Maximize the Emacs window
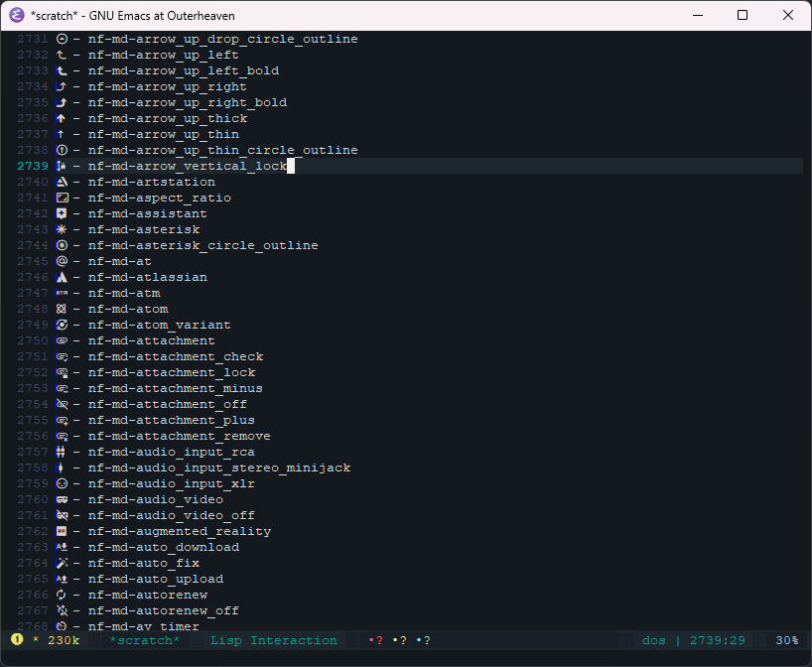The height and width of the screenshot is (667, 812). (743, 15)
